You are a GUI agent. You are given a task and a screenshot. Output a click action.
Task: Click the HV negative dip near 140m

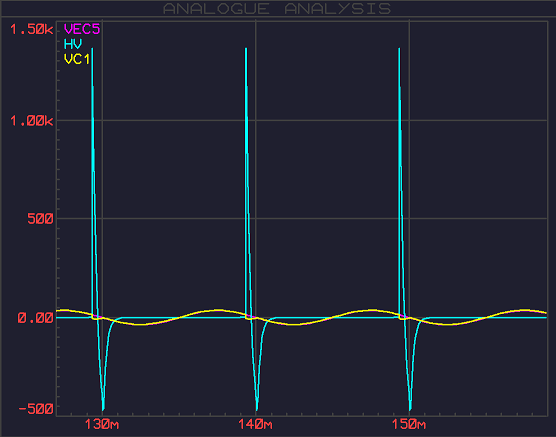click(257, 410)
